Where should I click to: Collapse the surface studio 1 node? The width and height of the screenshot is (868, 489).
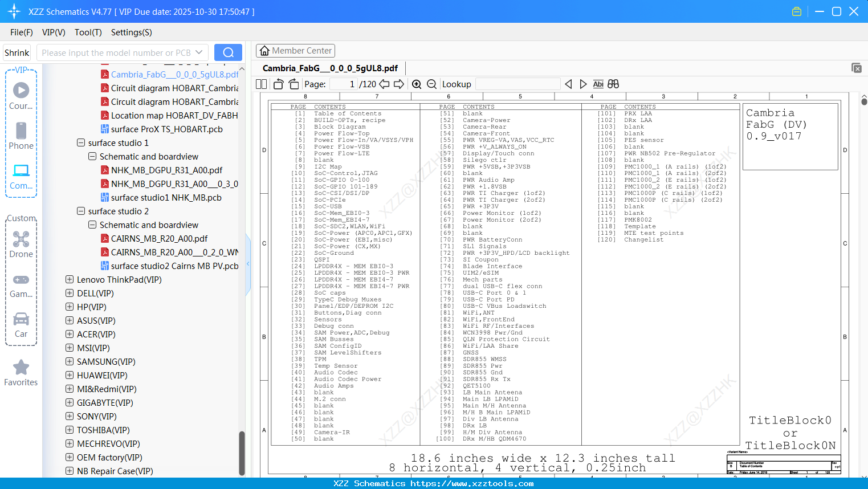click(81, 142)
